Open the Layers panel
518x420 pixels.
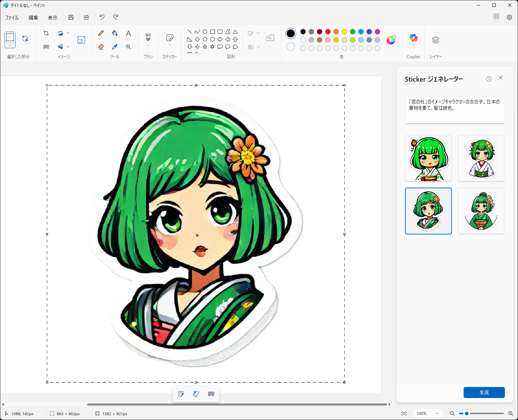(x=436, y=40)
